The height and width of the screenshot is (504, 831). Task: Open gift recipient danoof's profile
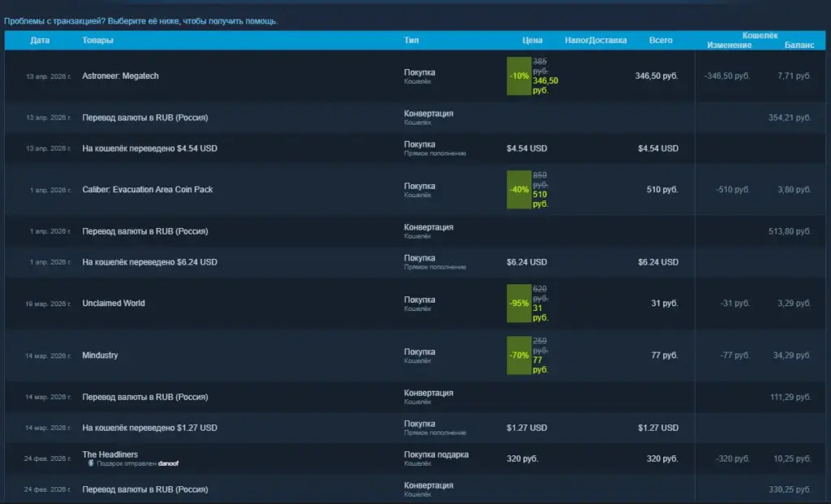(170, 463)
